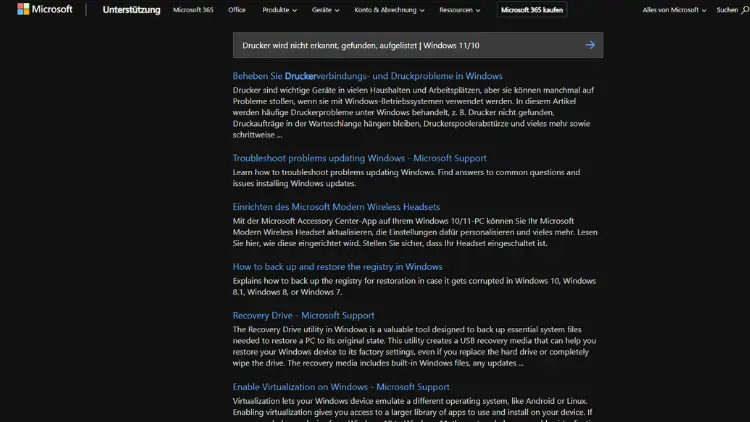Viewport: 750px width, 422px height.
Task: Open Beheben Sie Druckerverbindungs- und Druckprobleme result
Action: tap(367, 76)
